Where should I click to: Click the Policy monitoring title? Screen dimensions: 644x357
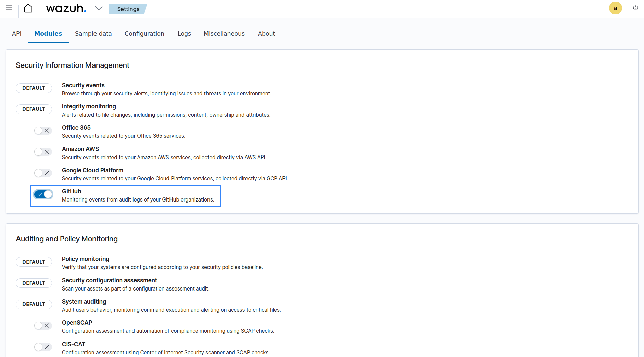85,259
